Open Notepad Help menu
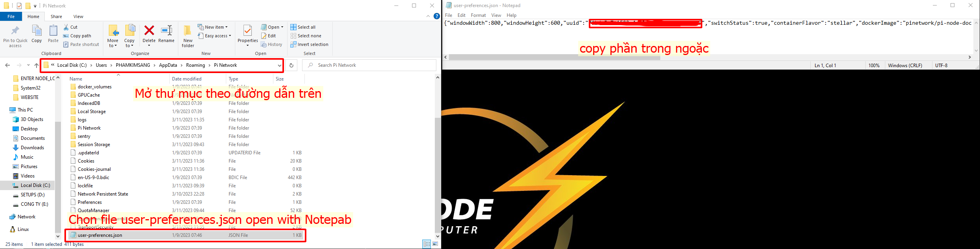The height and width of the screenshot is (249, 980). tap(511, 15)
